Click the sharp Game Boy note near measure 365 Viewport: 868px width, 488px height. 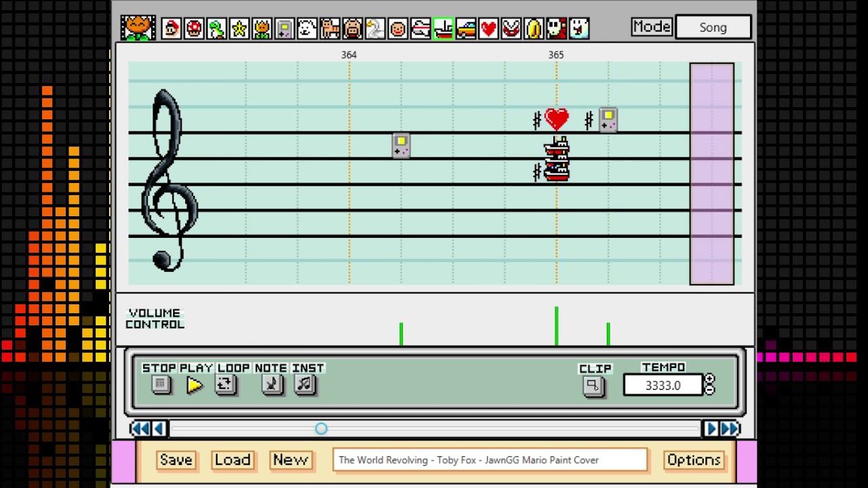click(608, 120)
